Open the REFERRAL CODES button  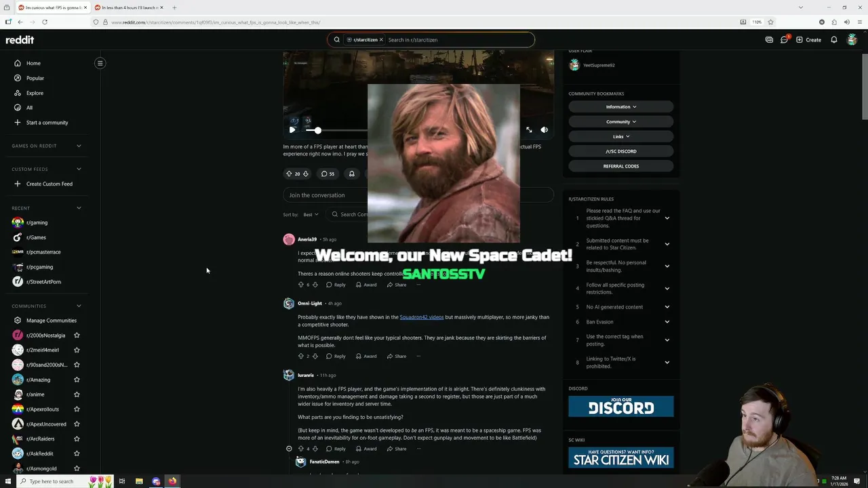coord(621,166)
